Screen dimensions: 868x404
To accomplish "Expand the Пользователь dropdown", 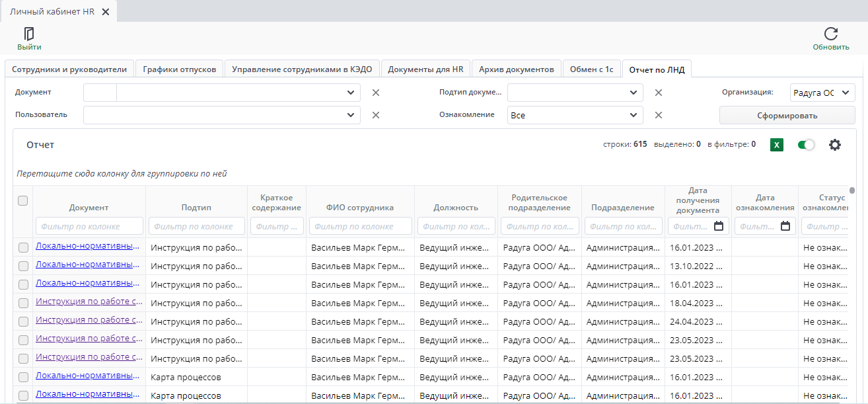I will point(222,115).
